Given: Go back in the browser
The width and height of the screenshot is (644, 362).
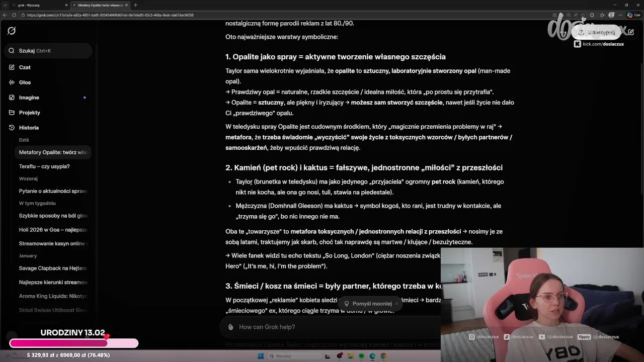Looking at the screenshot, I should pyautogui.click(x=5, y=15).
